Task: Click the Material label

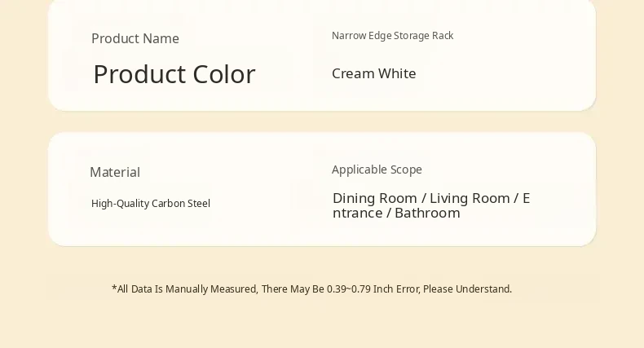Action: [x=114, y=172]
